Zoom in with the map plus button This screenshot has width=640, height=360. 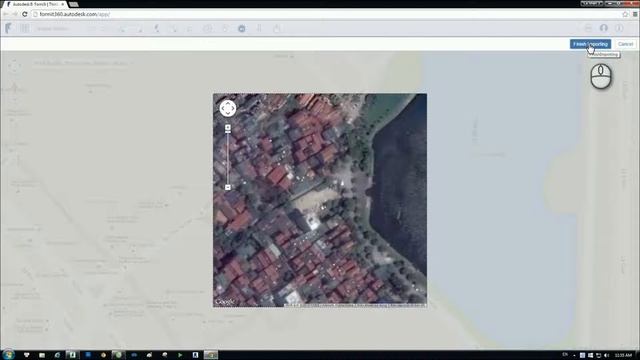pyautogui.click(x=228, y=128)
